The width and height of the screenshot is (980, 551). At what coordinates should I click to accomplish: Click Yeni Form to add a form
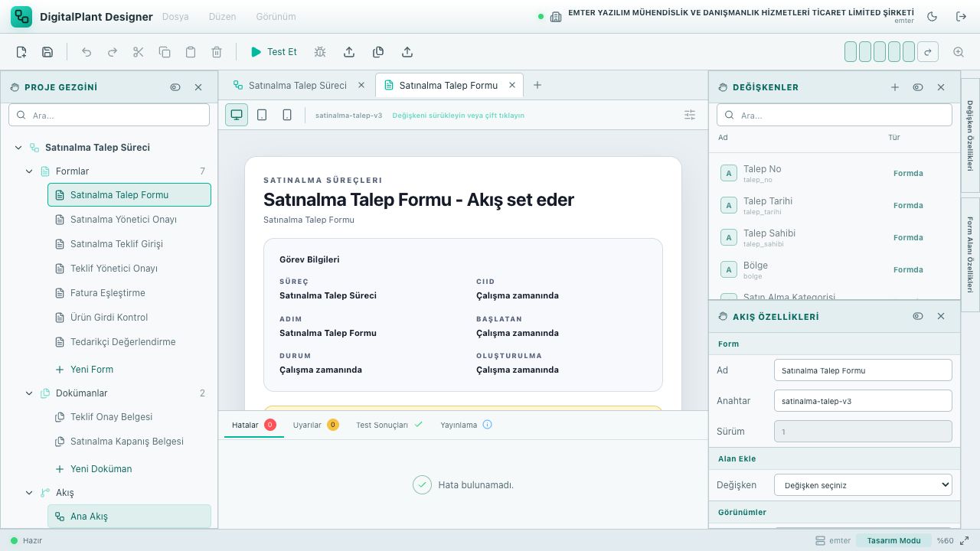click(84, 370)
